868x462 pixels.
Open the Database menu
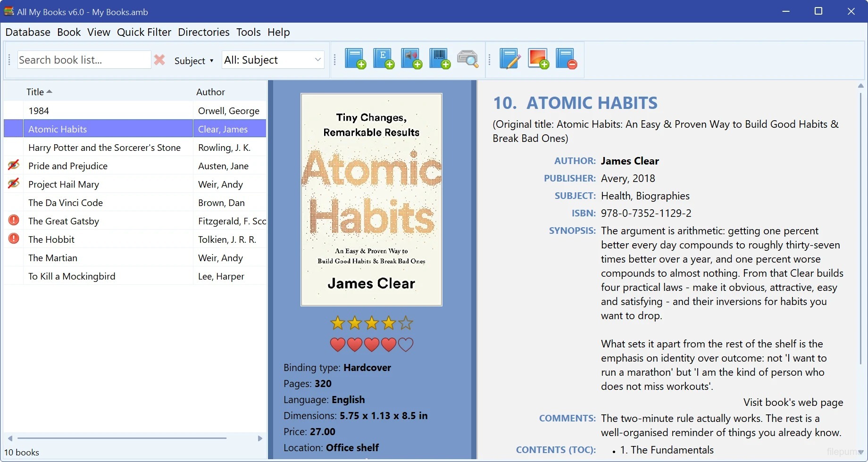click(x=28, y=32)
